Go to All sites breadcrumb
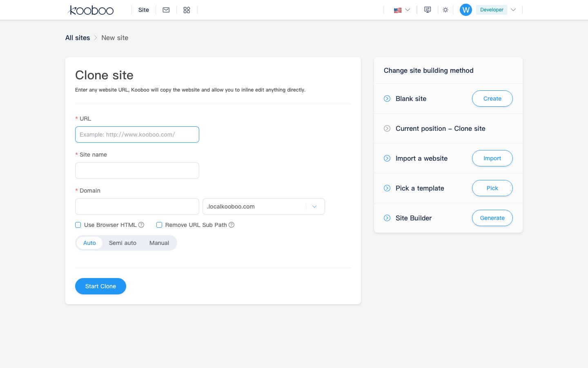 coord(78,38)
